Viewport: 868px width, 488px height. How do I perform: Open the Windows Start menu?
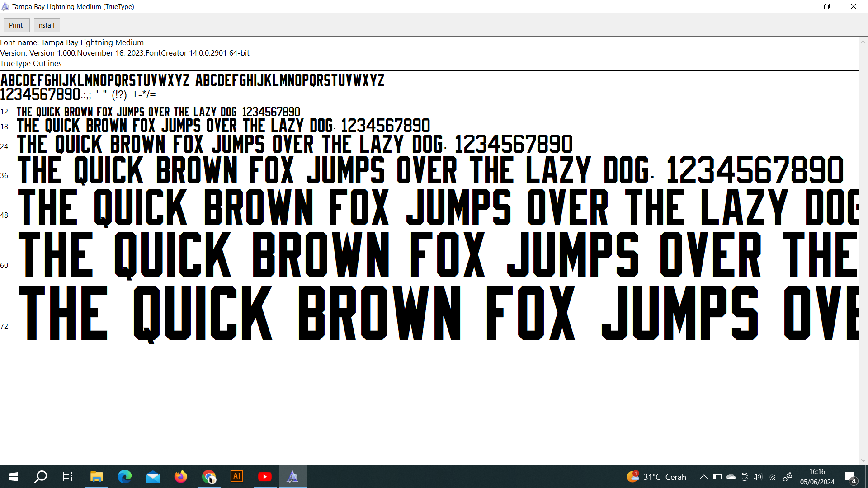pyautogui.click(x=14, y=477)
